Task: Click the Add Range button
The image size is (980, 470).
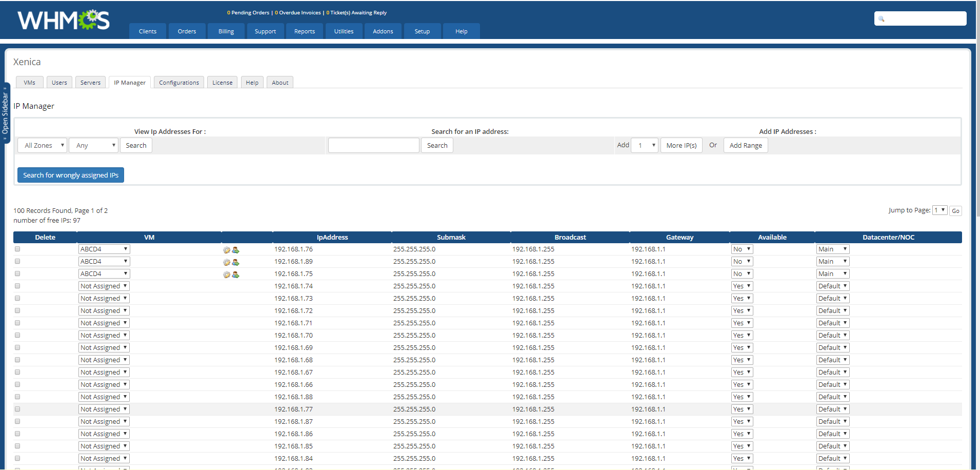Action: pos(746,145)
